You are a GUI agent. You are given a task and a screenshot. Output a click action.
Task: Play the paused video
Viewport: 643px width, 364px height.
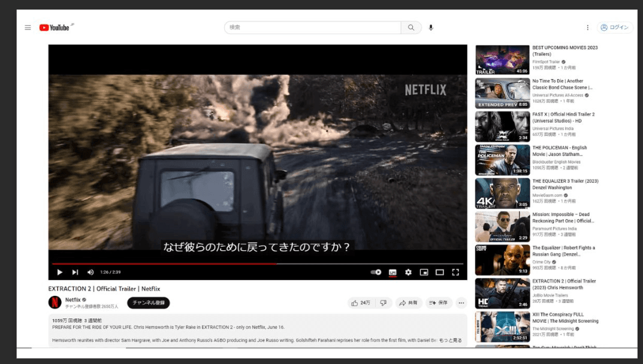[x=60, y=272]
